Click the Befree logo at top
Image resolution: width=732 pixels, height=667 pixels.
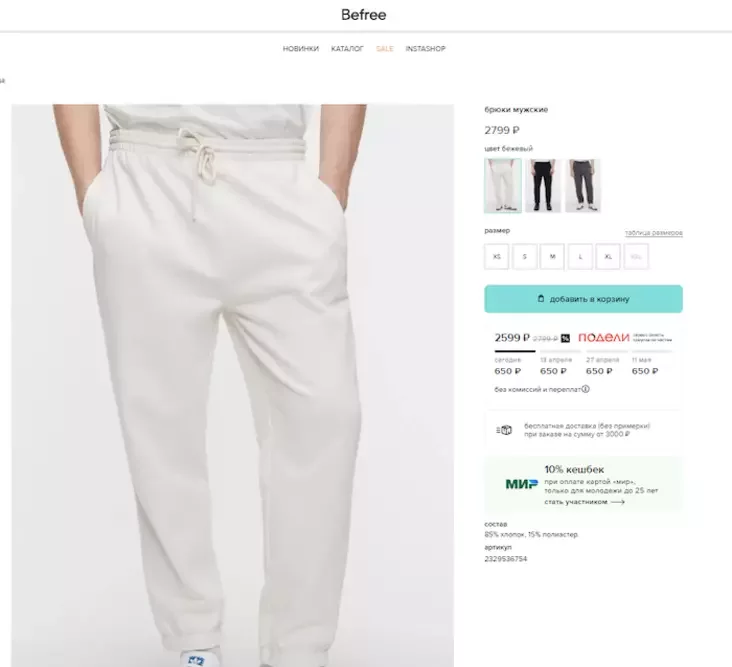pos(362,15)
